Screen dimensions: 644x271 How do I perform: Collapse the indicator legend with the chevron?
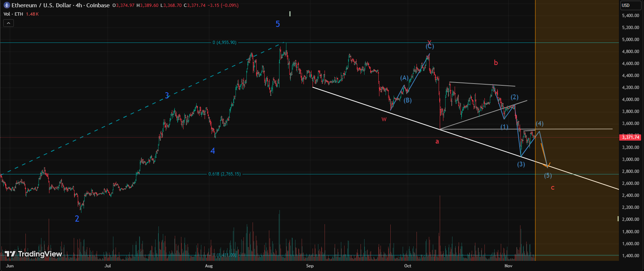point(9,23)
